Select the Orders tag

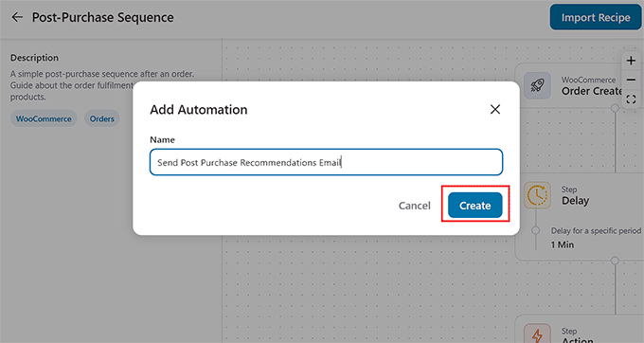(x=102, y=118)
